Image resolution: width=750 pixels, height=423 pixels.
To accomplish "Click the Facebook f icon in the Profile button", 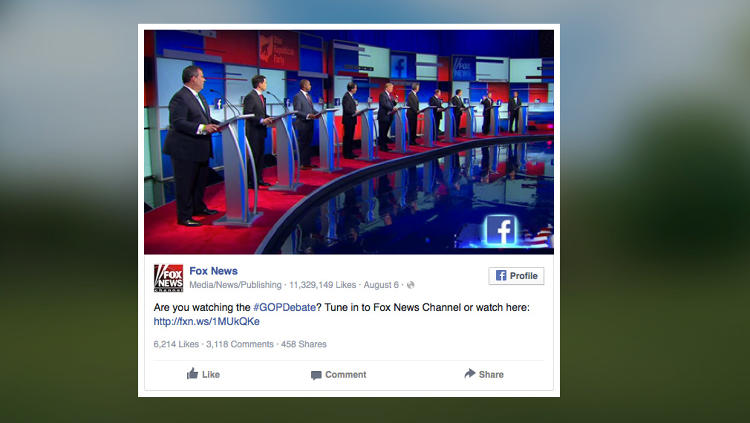I will tap(501, 276).
